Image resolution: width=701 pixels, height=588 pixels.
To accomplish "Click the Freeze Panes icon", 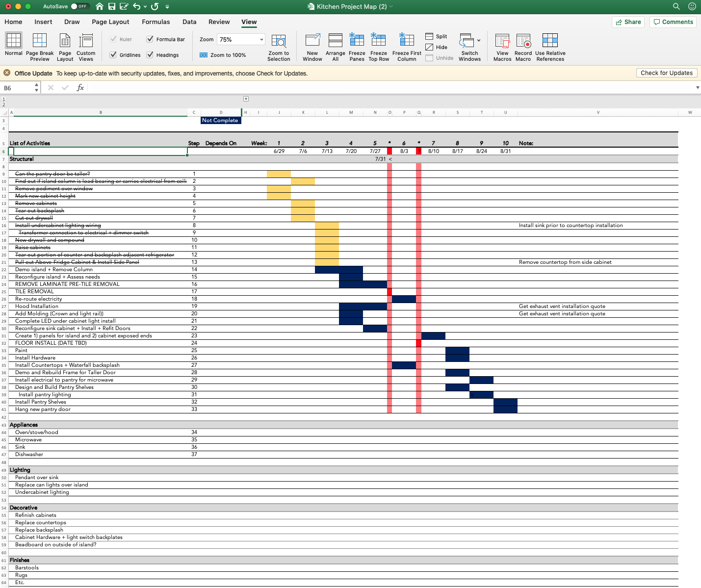I will coord(357,41).
